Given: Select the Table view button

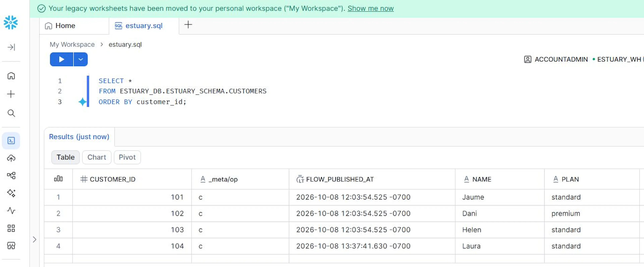Looking at the screenshot, I should point(66,157).
